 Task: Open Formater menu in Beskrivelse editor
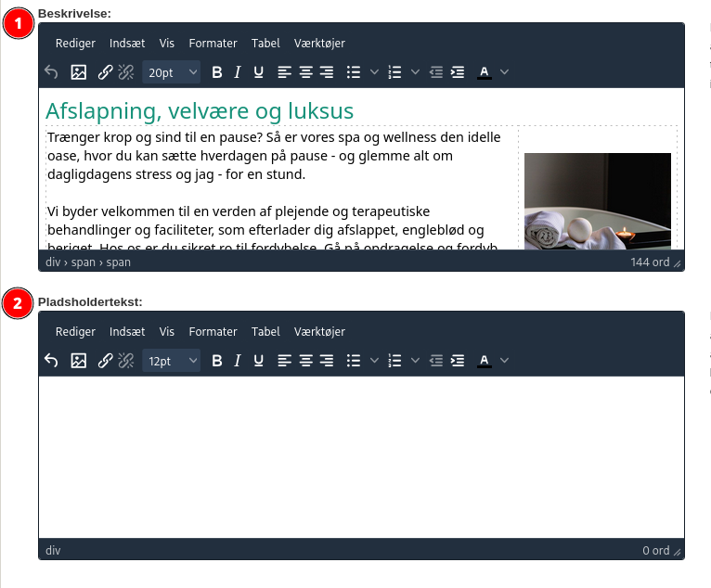[x=213, y=44]
